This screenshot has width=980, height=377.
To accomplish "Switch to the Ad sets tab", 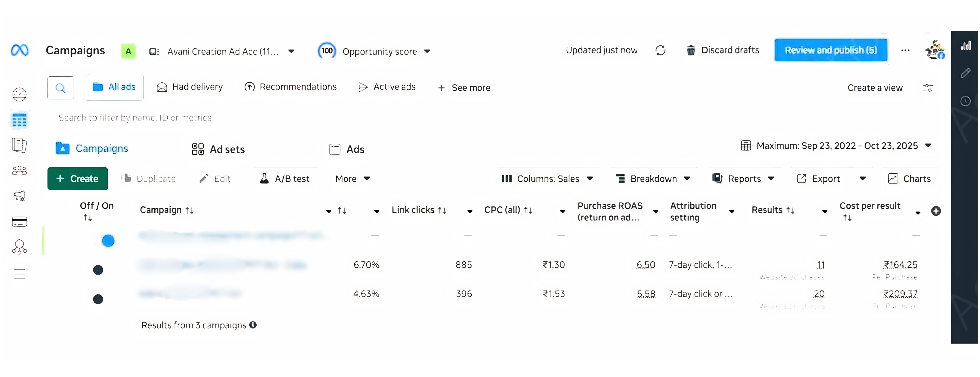I will point(218,149).
